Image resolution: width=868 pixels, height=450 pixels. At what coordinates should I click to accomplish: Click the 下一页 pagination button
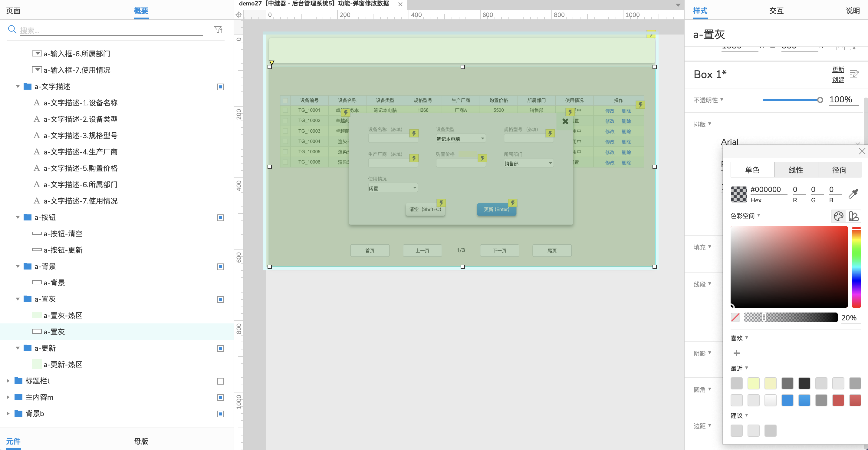tap(499, 250)
